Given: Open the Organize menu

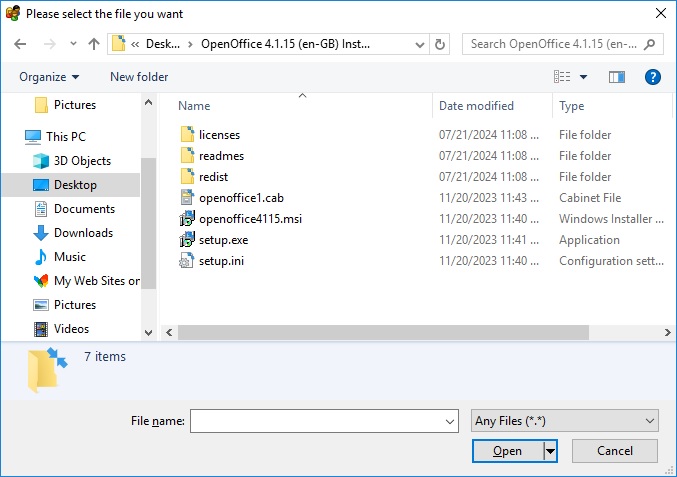Looking at the screenshot, I should coord(49,77).
